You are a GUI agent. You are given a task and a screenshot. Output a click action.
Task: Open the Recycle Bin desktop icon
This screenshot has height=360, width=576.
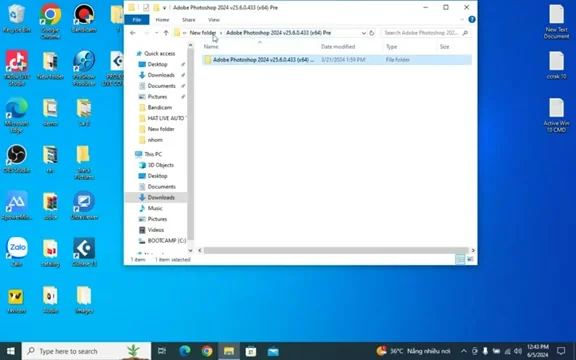[17, 18]
